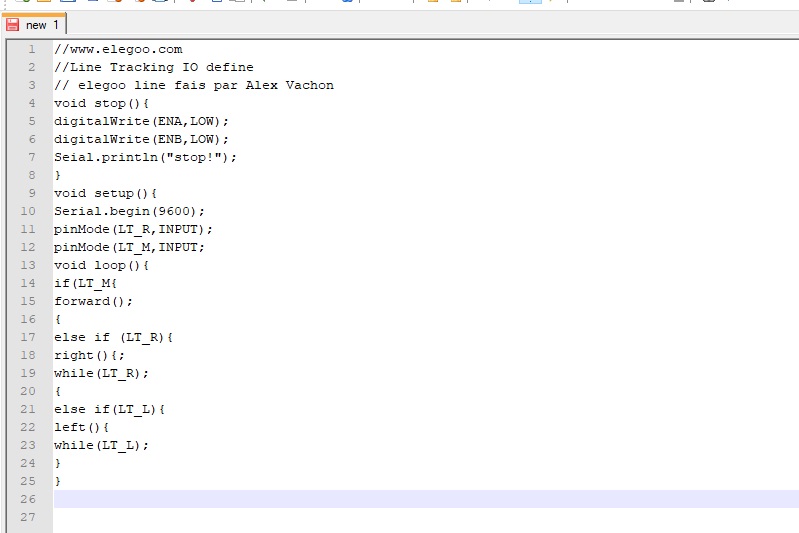Viewport: 799px width, 533px height.
Task: Click the 'else if(LT_L){' line
Action: tap(110, 409)
